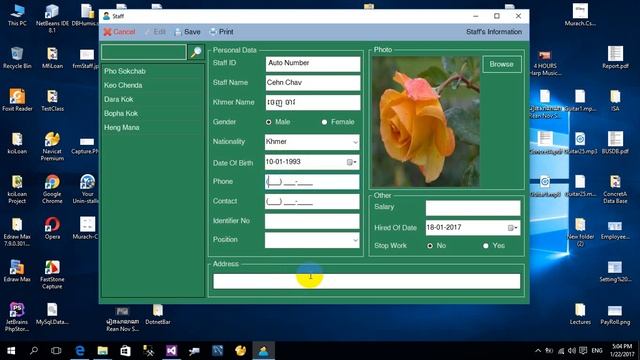The width and height of the screenshot is (640, 360).
Task: Select No for Stop Work
Action: [x=430, y=246]
